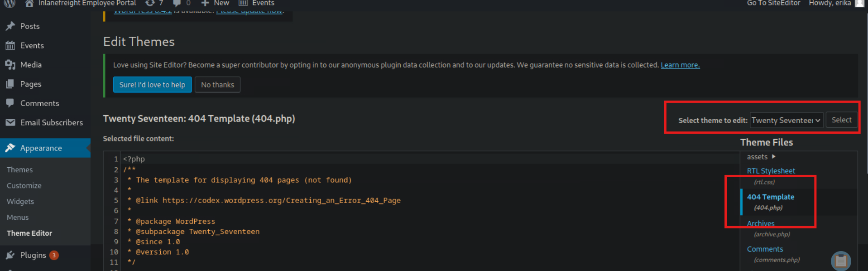Go to Customize under Appearance
This screenshot has height=271, width=868.
pos(24,185)
